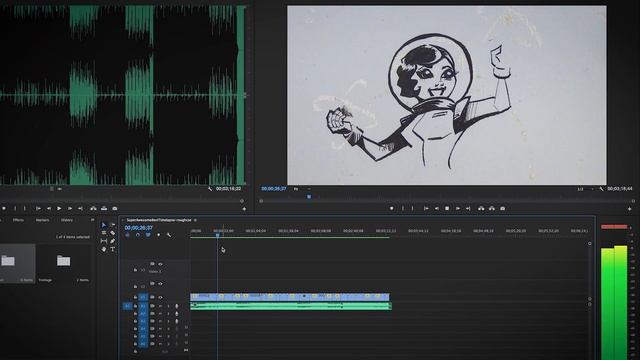Select the Ripple Edit tool
The width and height of the screenshot is (640, 360).
[x=104, y=233]
